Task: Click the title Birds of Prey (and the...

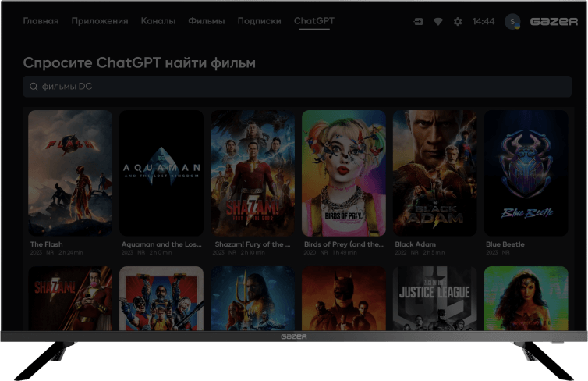Action: pos(343,244)
